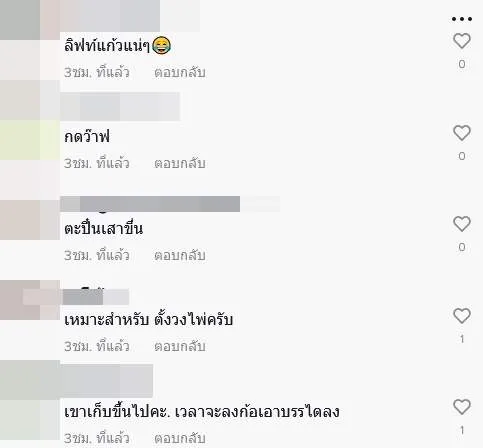Image resolution: width=483 pixels, height=448 pixels.
Task: Like the comment 'ลิฟท์แก้วแน่ๆ'
Action: pos(462,41)
